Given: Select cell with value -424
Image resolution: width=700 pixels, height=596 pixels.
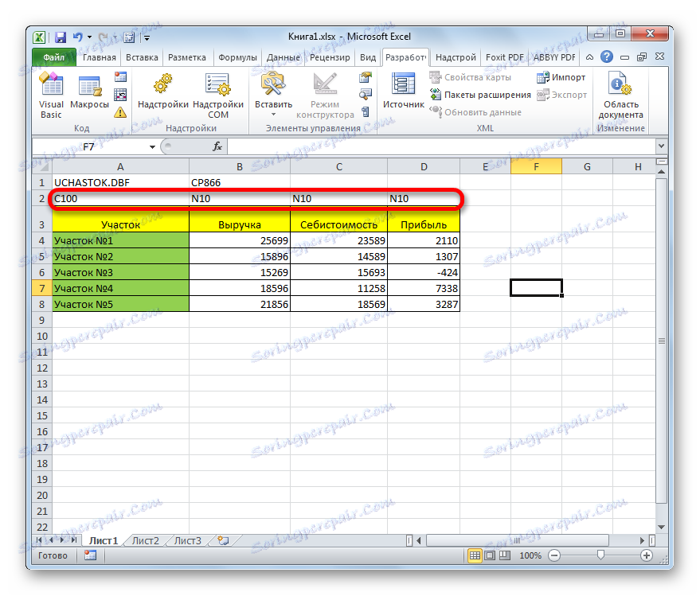Looking at the screenshot, I should pyautogui.click(x=424, y=272).
